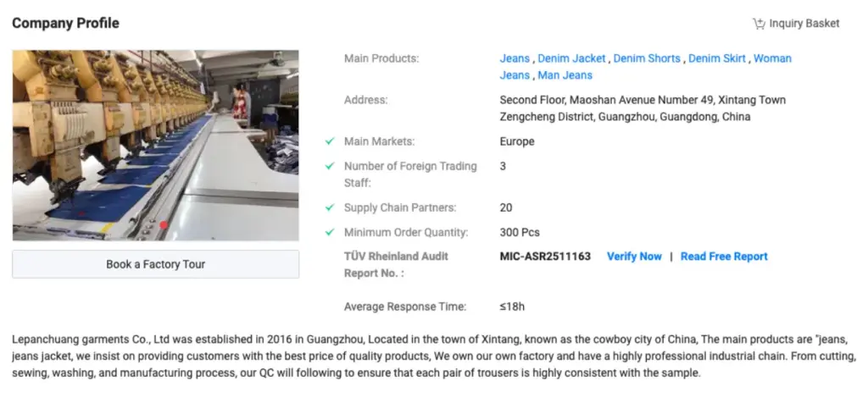Screen dimensions: 868x403
Task: Click the checkmark beside Number of Foreign Trading Staff
Action: (330, 166)
